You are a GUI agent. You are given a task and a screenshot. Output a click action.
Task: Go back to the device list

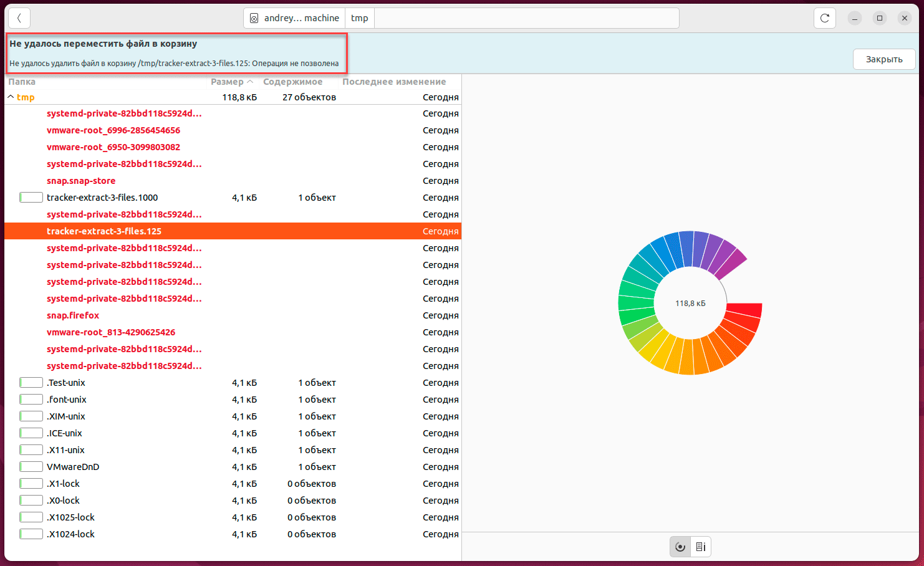pyautogui.click(x=19, y=18)
